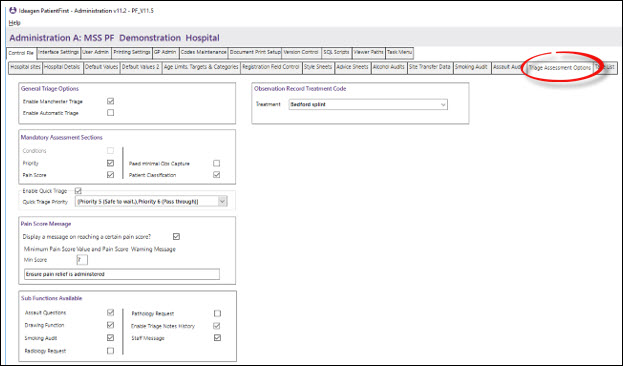
Task: Click the pain score warning message field
Action: tap(122, 274)
